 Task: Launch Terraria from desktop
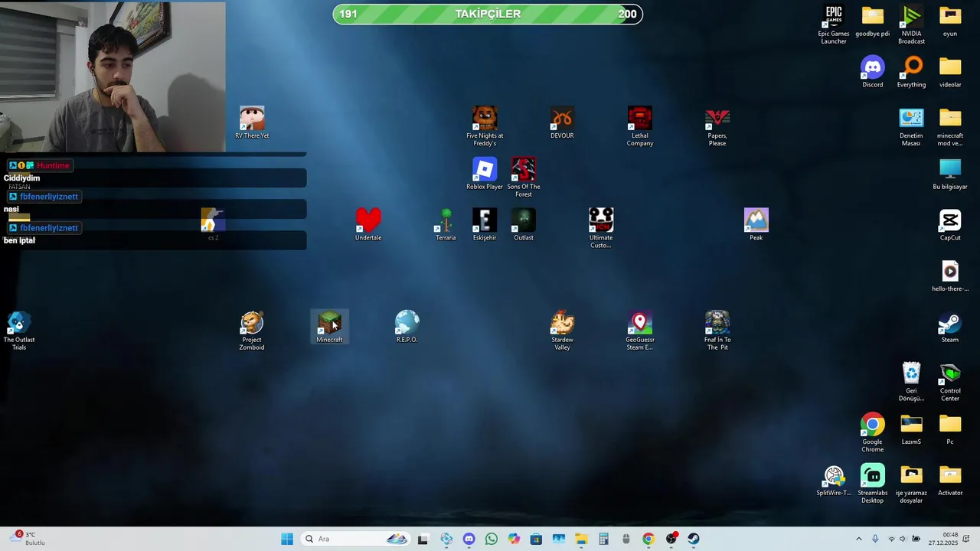click(446, 225)
